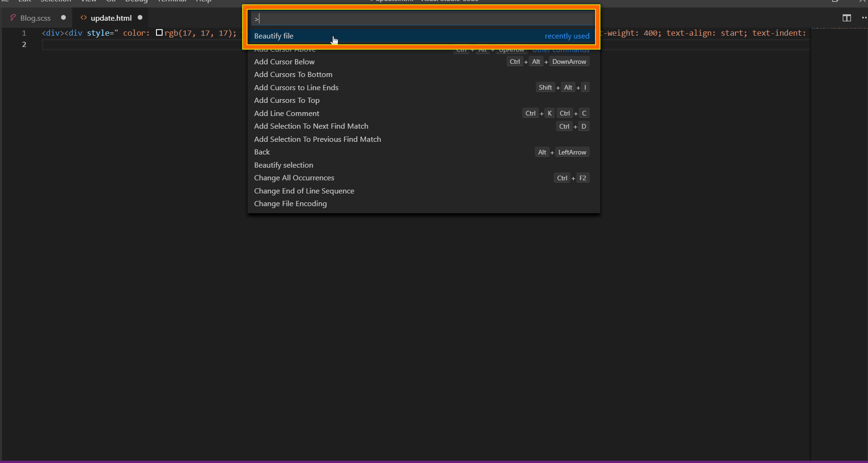868x463 pixels.
Task: Click the HTML file icon on update.html tab
Action: (x=84, y=18)
